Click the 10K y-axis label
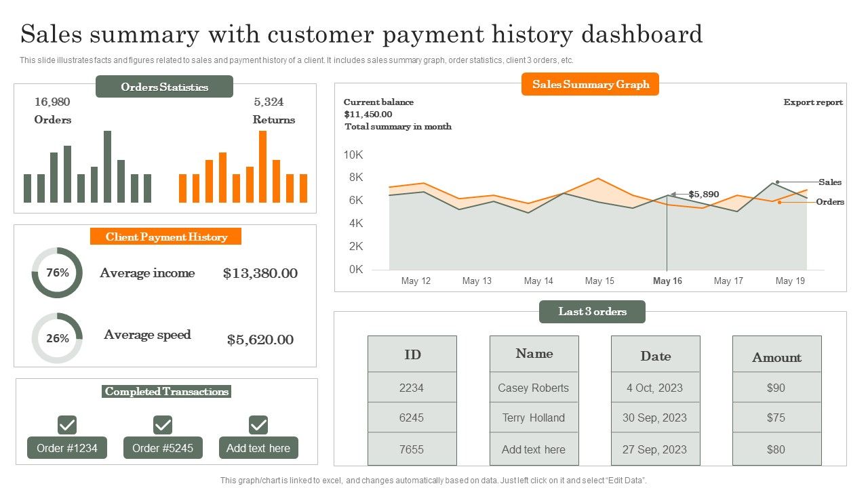 click(x=353, y=155)
